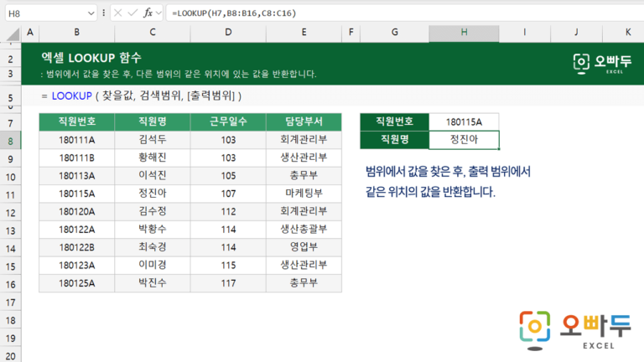
Task: Click the formula bar containing the LOOKUP formula
Action: tap(404, 13)
